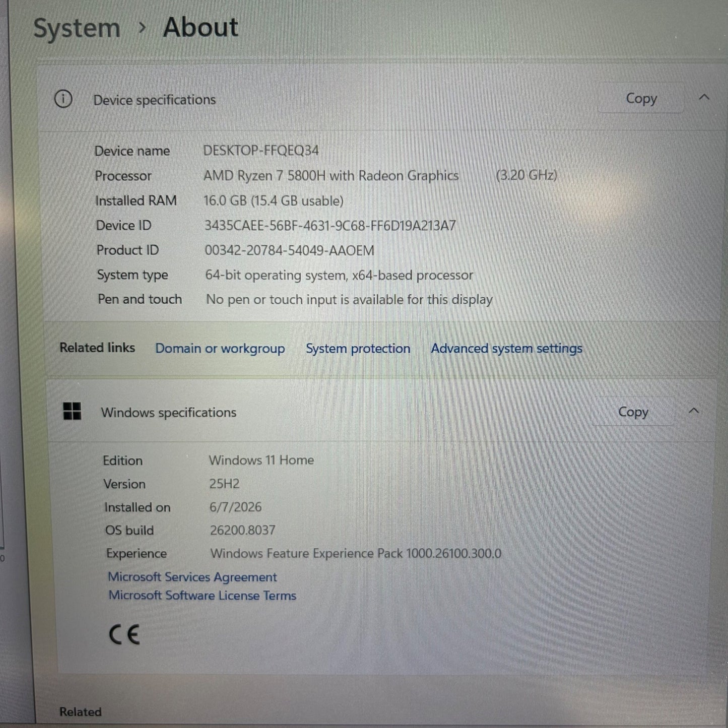728x728 pixels.
Task: Select the 16.0 GB installed RAM value
Action: tap(273, 201)
